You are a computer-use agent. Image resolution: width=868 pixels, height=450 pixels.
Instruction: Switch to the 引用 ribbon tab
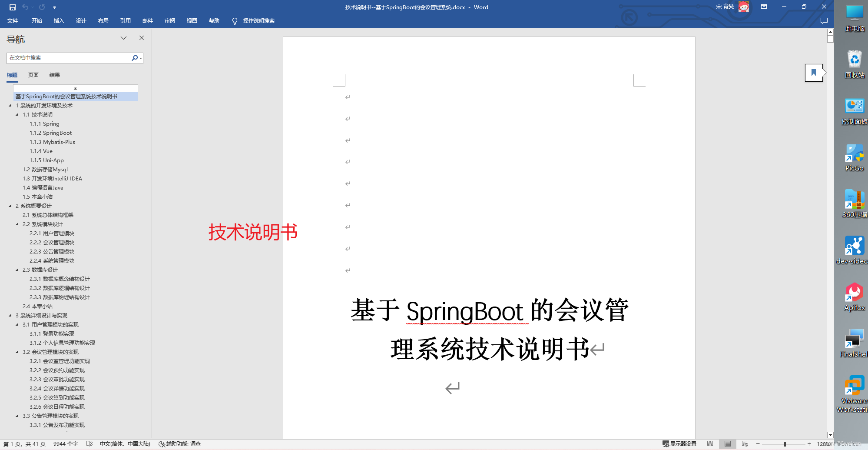[126, 21]
